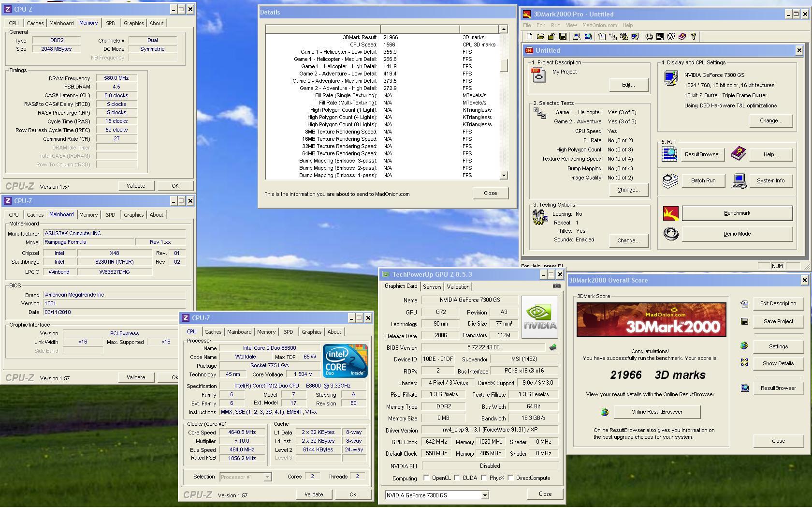812x508 pixels.
Task: Click ResultBrowser magnifier icon in 3DMark2000 toolbar
Action: [588, 36]
